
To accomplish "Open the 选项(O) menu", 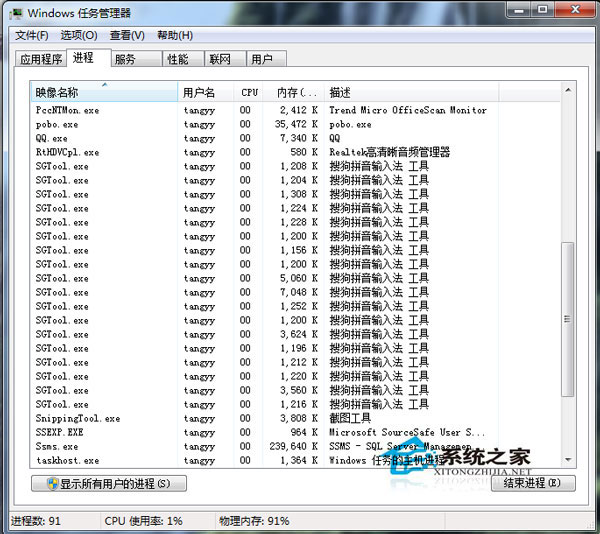I will coord(79,36).
